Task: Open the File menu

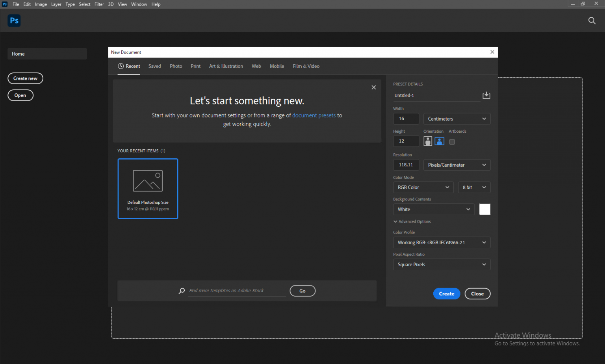Action: (x=16, y=4)
